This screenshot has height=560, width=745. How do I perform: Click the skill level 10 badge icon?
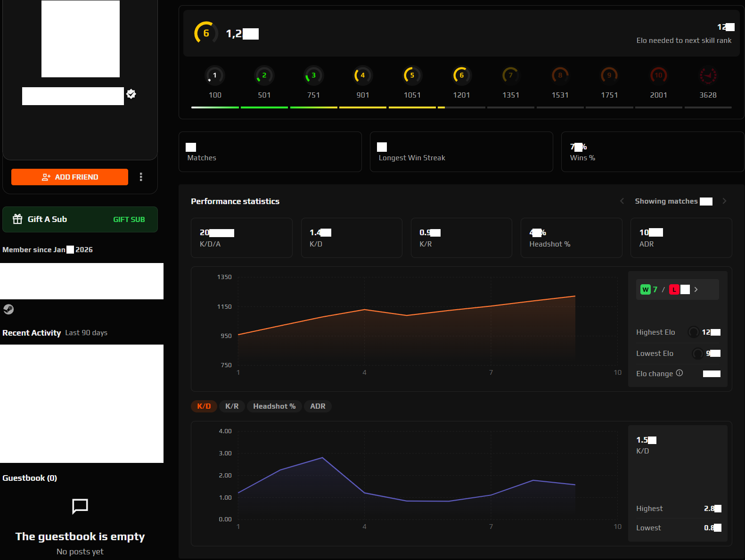tap(658, 75)
